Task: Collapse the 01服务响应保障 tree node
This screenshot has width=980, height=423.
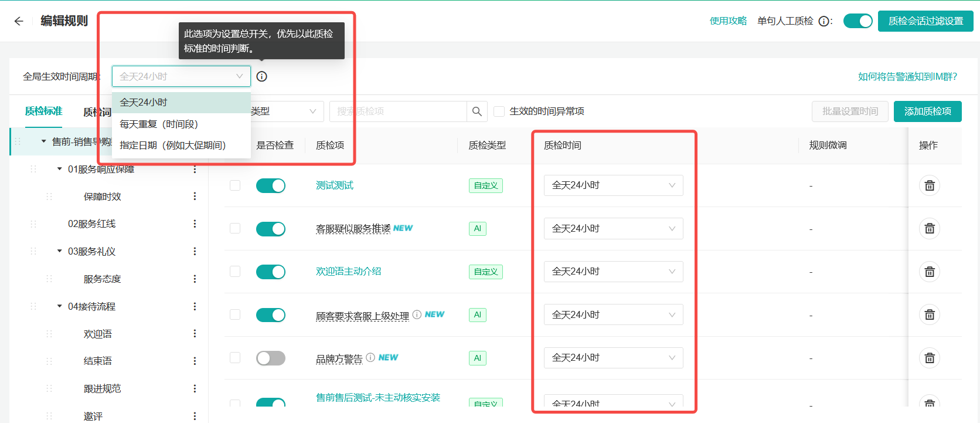Action: tap(59, 169)
